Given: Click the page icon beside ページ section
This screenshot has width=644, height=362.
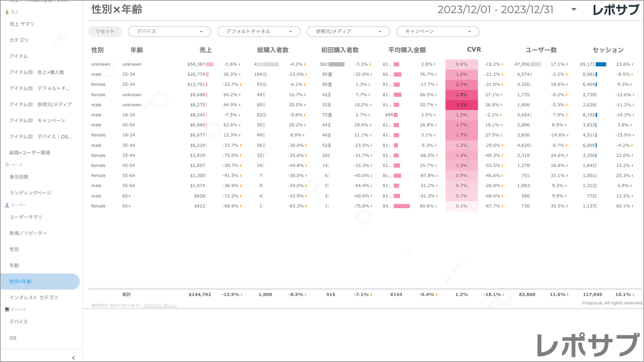Looking at the screenshot, I should coord(7,165).
